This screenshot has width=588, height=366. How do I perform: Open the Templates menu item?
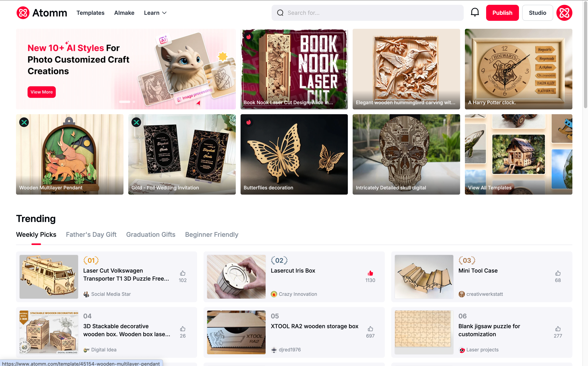pyautogui.click(x=90, y=13)
